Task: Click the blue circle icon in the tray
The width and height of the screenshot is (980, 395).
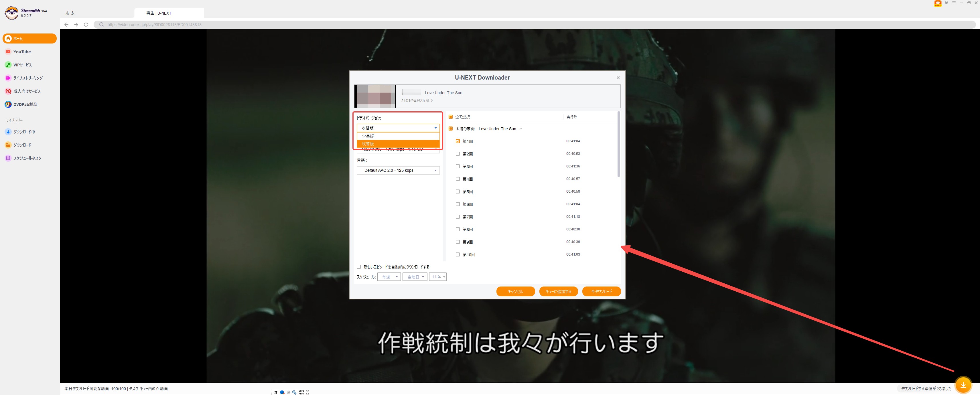Action: [x=282, y=392]
